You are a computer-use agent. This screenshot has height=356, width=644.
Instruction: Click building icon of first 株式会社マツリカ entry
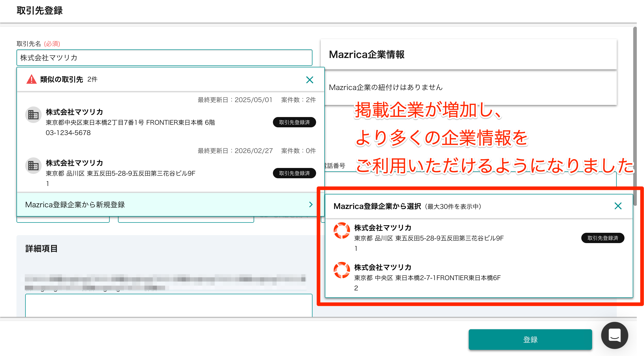tap(33, 115)
